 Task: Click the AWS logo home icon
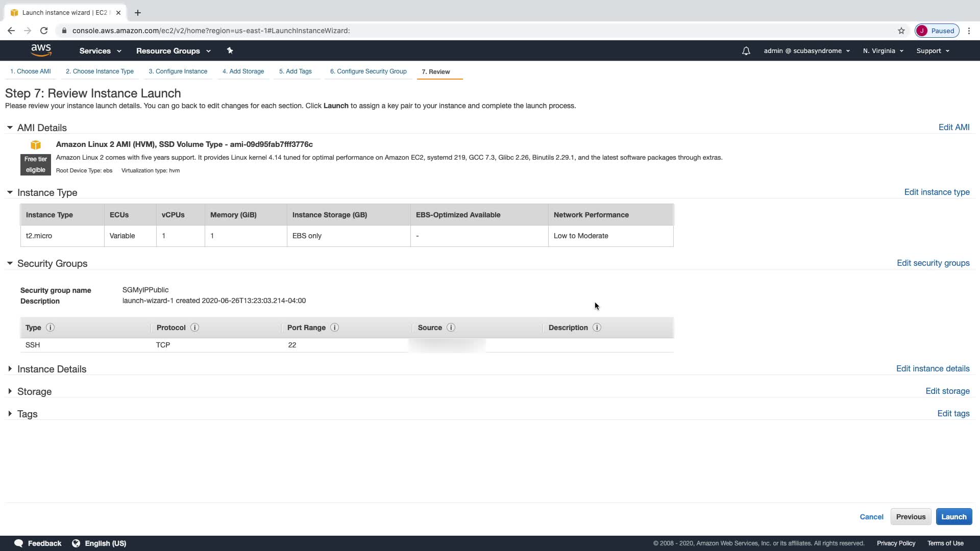[41, 50]
